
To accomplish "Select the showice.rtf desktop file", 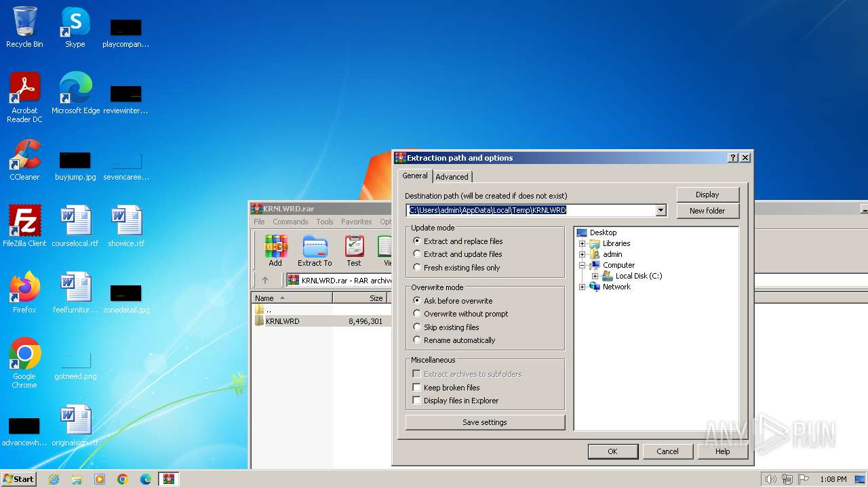I will coord(126,226).
